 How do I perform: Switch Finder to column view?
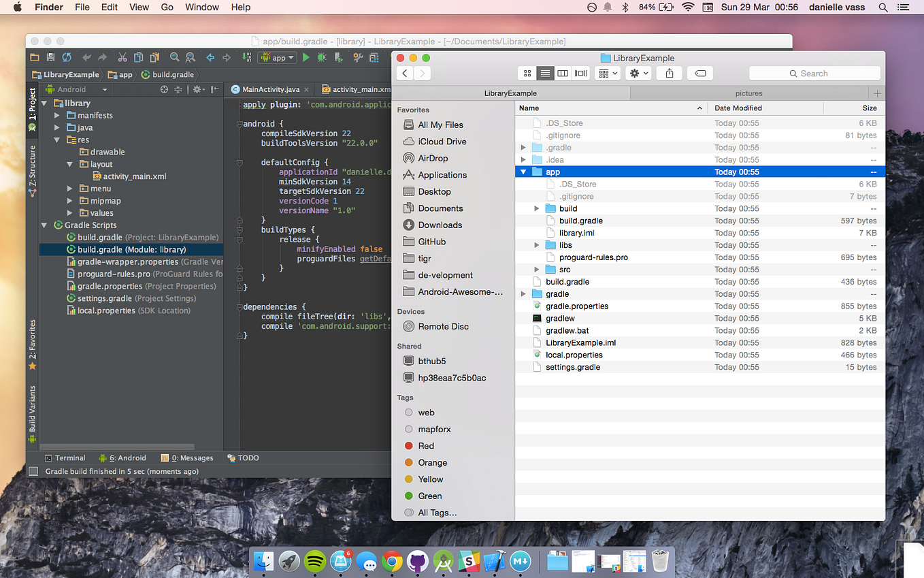pos(562,73)
